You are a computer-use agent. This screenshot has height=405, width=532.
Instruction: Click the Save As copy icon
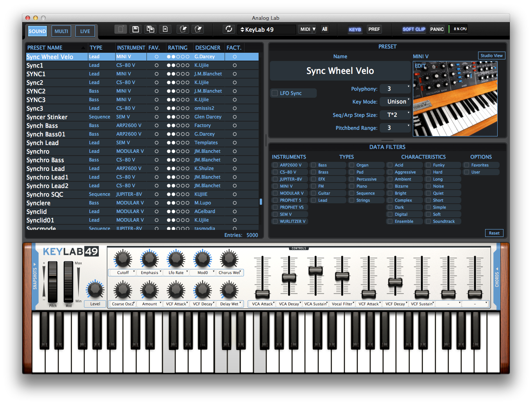coord(150,29)
